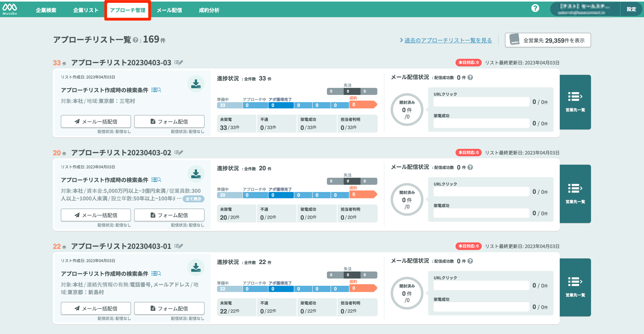Screen dimensions: 644x334
Task: Click 本日対応: 0 badge of list 20230403-01
Action: coord(468,246)
